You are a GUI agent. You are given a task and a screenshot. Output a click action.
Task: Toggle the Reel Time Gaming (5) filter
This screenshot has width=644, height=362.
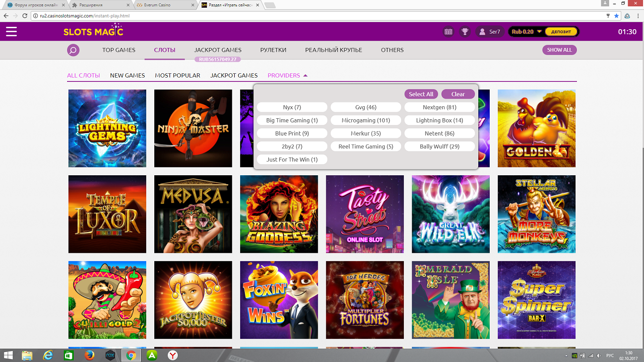(366, 146)
